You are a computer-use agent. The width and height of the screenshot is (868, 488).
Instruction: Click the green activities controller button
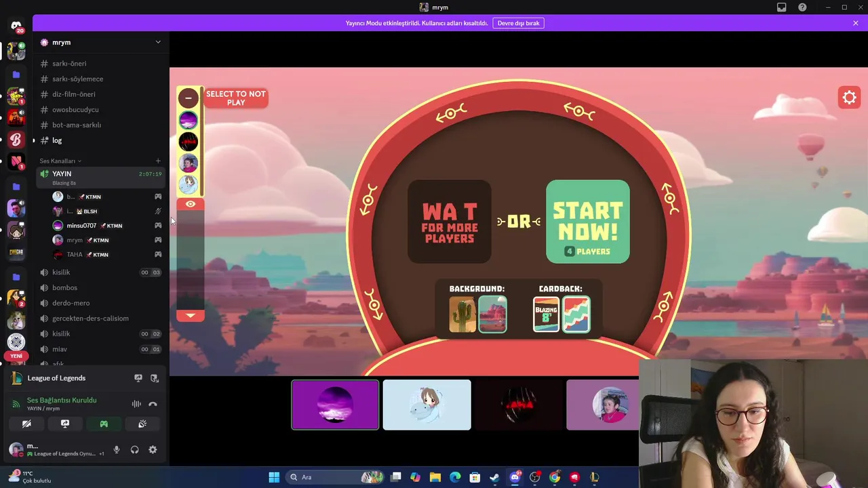point(104,424)
